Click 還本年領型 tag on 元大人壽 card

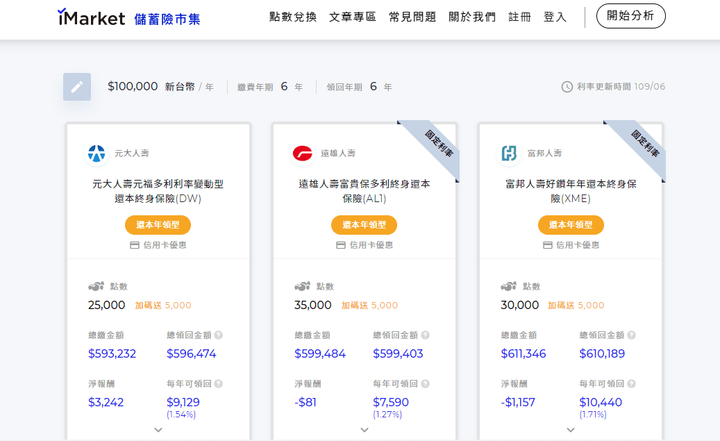[x=158, y=225]
